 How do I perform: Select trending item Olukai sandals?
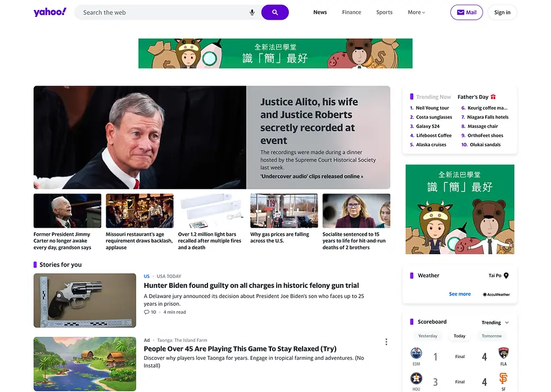pyautogui.click(x=485, y=145)
